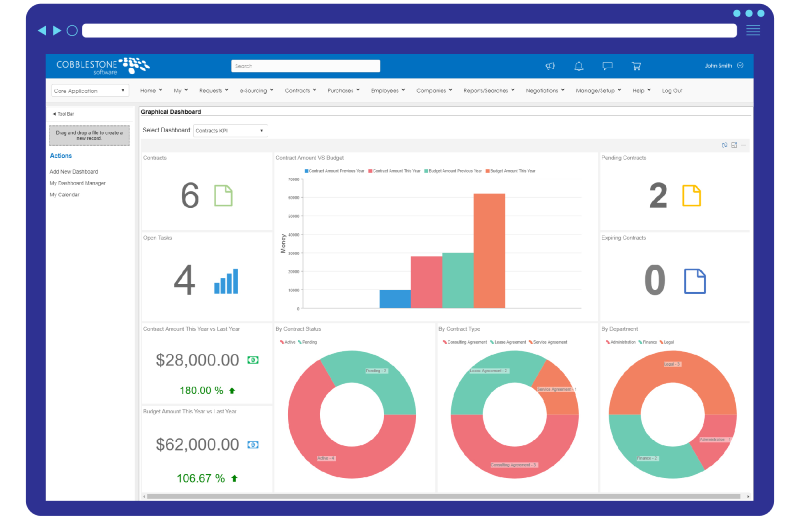800x520 pixels.
Task: Click the green up arrow by 180.00 %
Action: [x=232, y=391]
